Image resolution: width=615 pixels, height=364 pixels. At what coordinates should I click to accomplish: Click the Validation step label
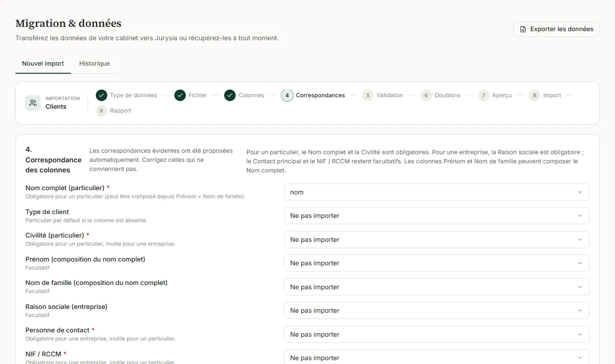point(390,95)
